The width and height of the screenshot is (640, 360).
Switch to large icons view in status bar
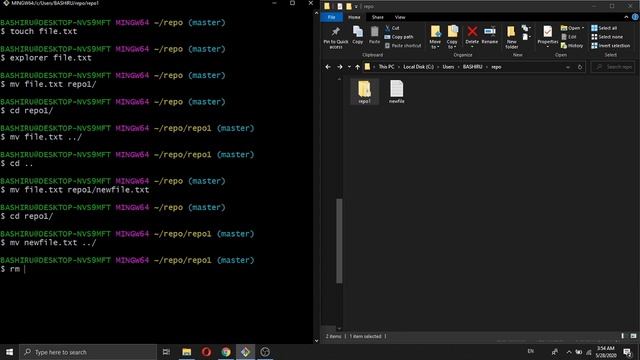point(633,336)
